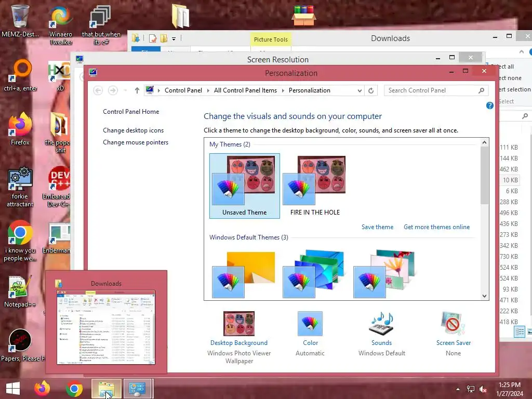Switch to Control Panel taskbar button
The height and width of the screenshot is (399, 532).
click(137, 389)
